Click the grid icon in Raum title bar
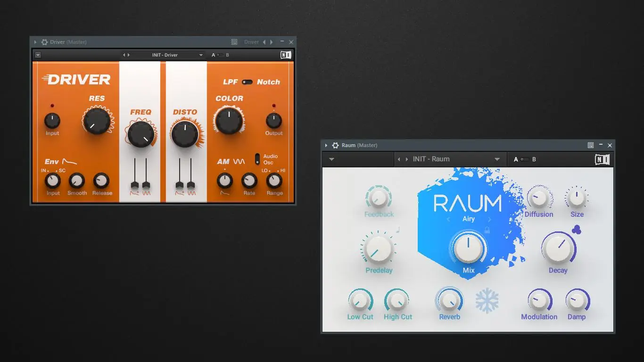This screenshot has height=362, width=644. [591, 145]
